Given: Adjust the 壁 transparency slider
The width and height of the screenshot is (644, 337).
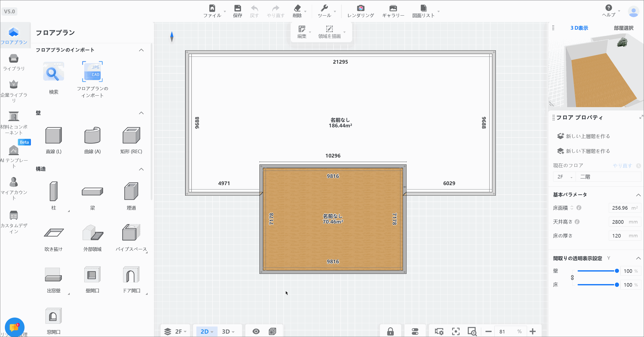Looking at the screenshot, I should click(597, 271).
